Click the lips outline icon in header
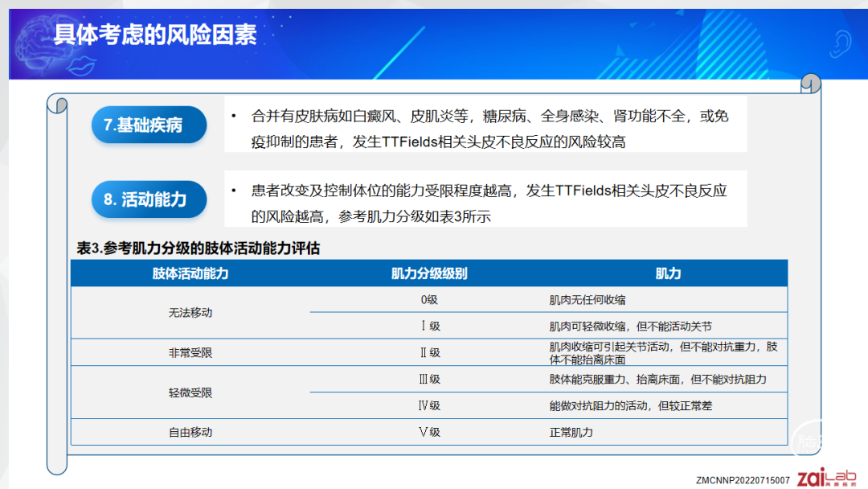868x489 pixels. pos(81,66)
